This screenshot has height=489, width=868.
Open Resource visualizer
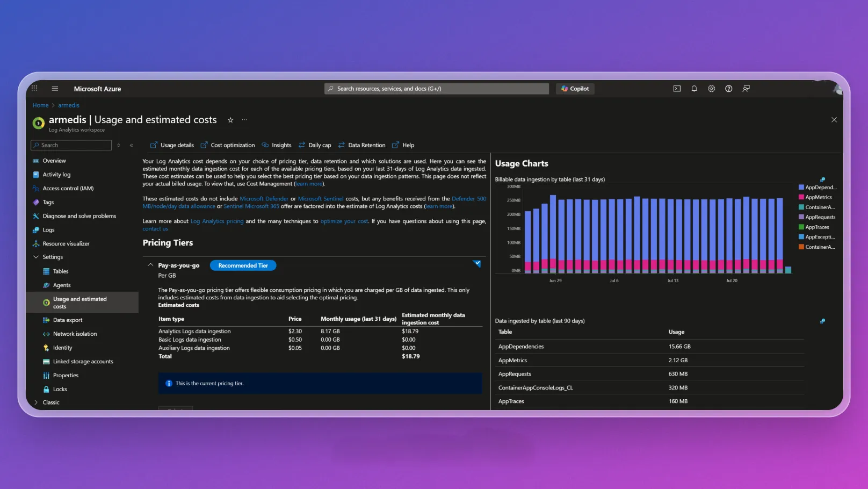[x=66, y=244]
